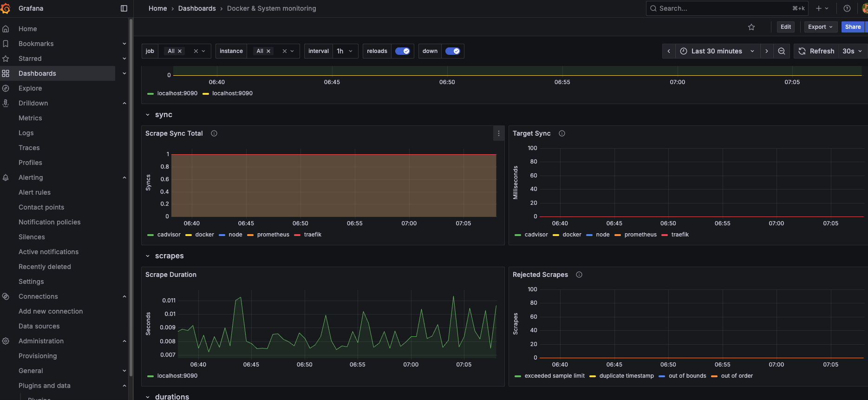Collapse the sync row section
The height and width of the screenshot is (400, 868).
tap(148, 115)
